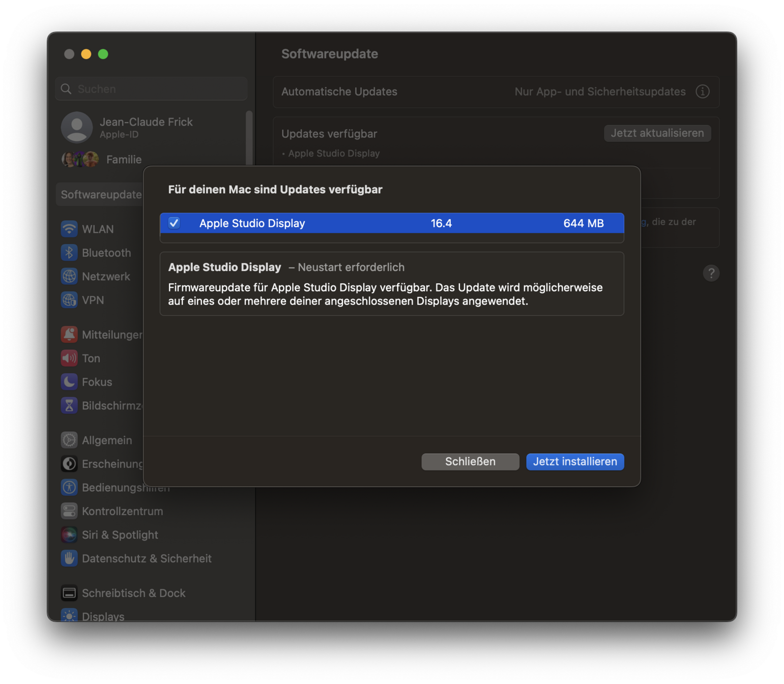This screenshot has height=684, width=784.
Task: Uncheck the Apple Studio Display update checkbox
Action: tap(174, 223)
